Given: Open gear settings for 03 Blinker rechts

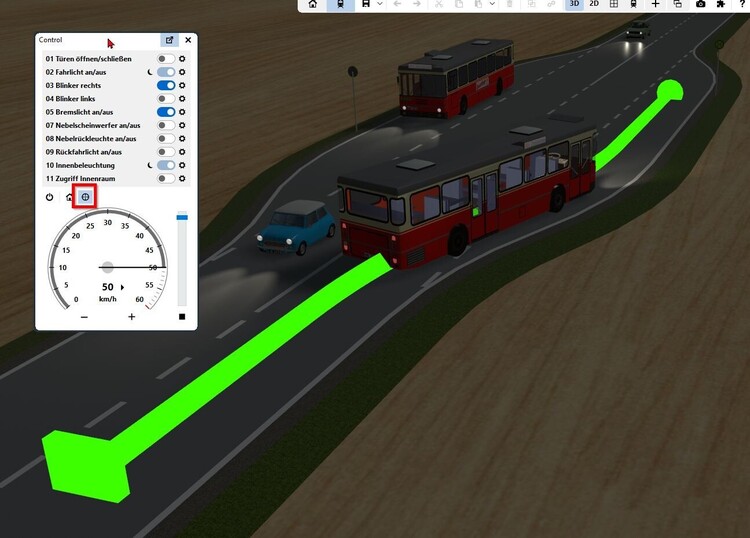Looking at the screenshot, I should pos(182,85).
